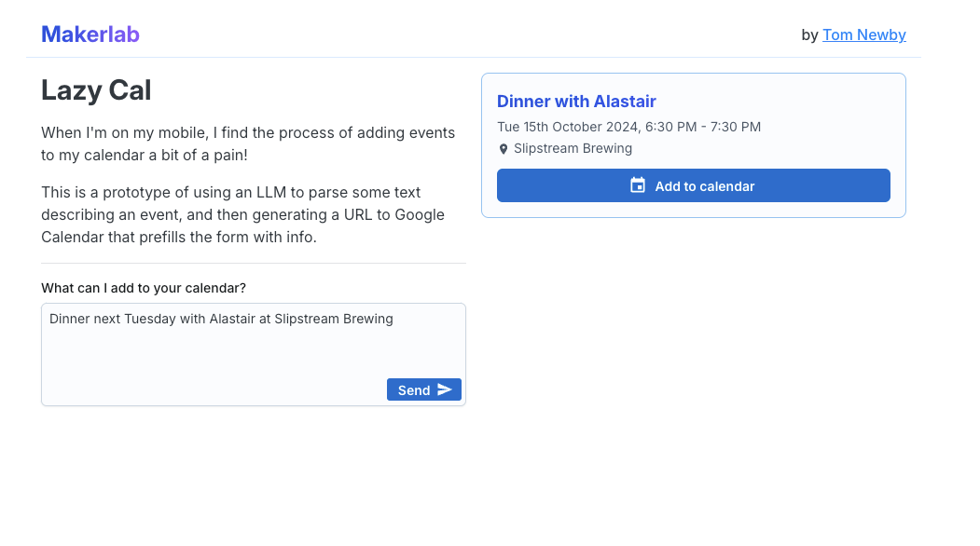This screenshot has width=980, height=546.
Task: Click the event date and time line
Action: click(x=628, y=127)
